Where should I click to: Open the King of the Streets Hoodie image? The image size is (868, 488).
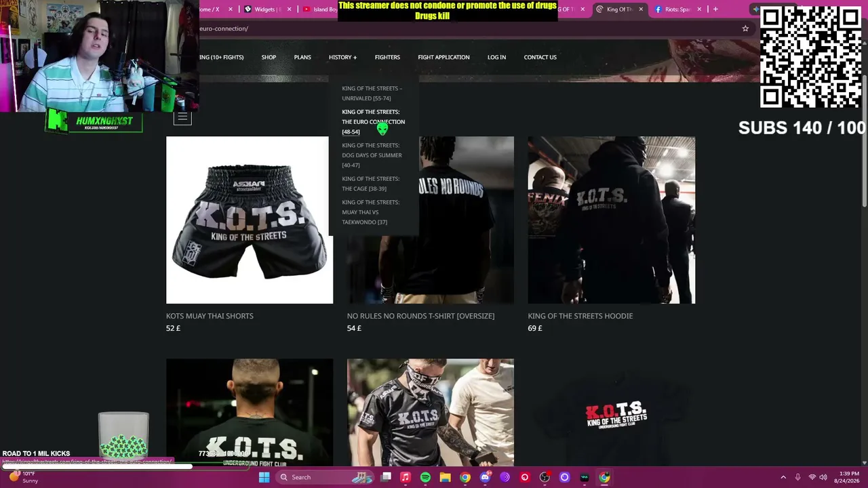tap(612, 220)
